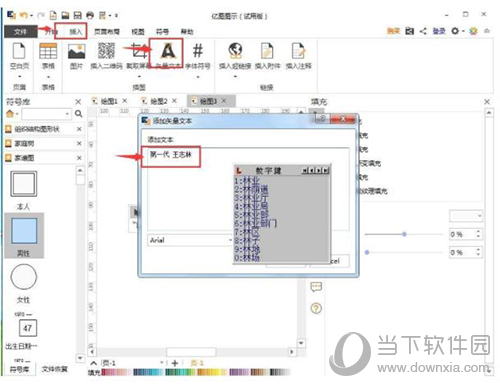
Task: Click the share icon at top right
Action: click(x=423, y=31)
